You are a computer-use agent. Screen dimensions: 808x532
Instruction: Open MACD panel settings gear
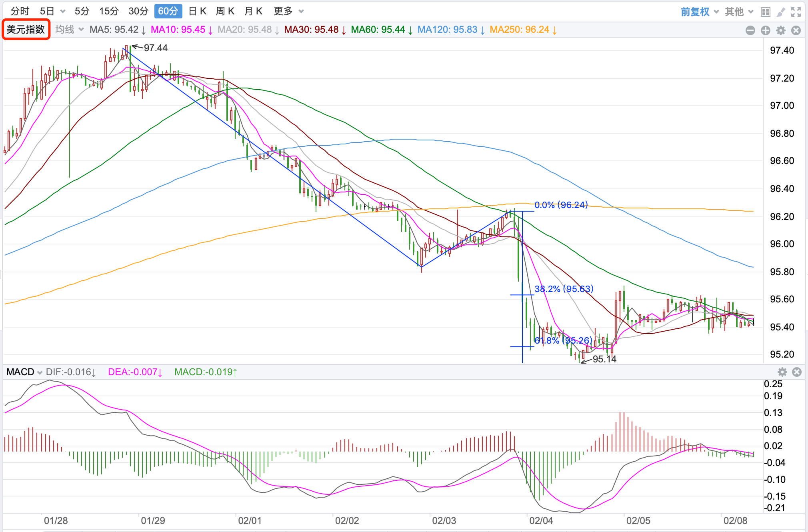click(782, 372)
